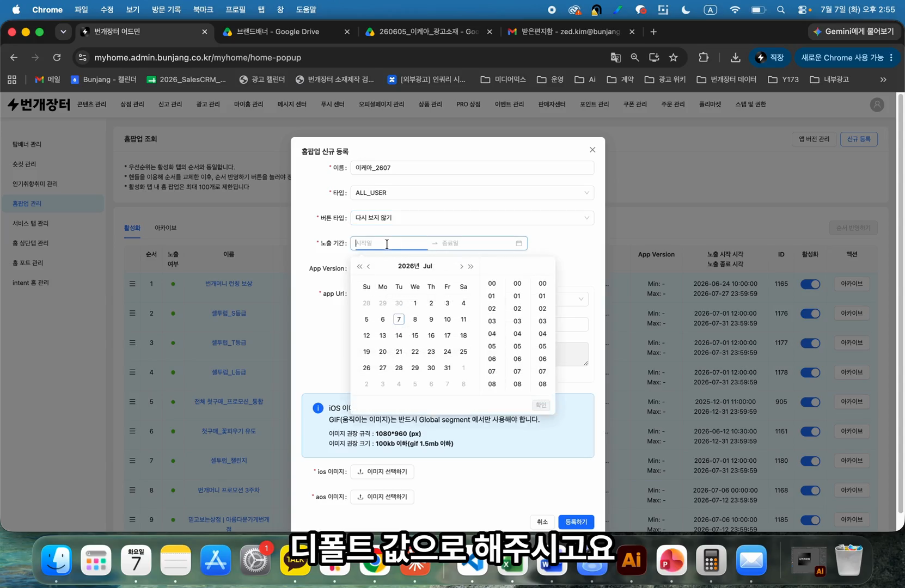Click upload icon button for ios 이미지
This screenshot has width=905, height=588.
382,471
